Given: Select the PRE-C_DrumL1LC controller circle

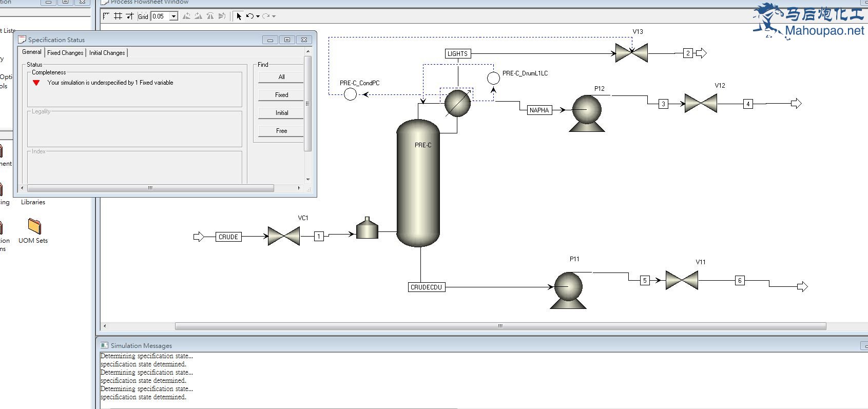Looking at the screenshot, I should click(x=493, y=78).
